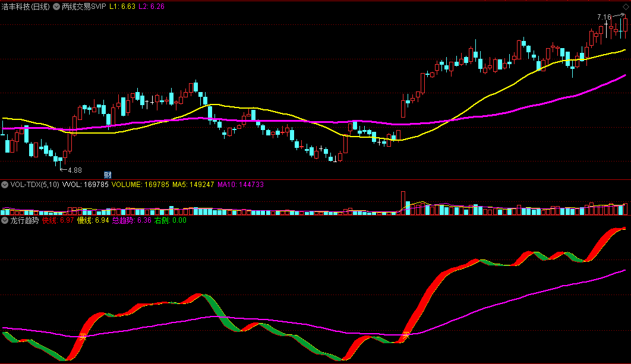Click the second 买 buy signal near purple line
631x364 pixels.
point(406,335)
